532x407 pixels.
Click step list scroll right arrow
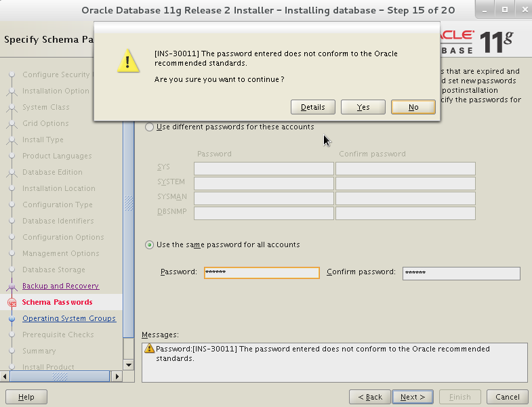pos(117,376)
